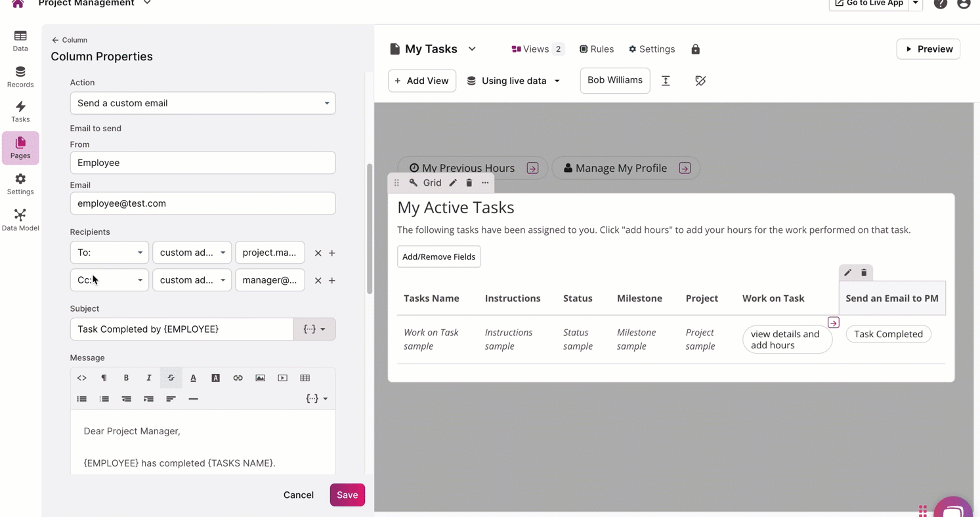Click the insert image icon in editor
Viewport: 980px width, 517px height.
[x=260, y=378]
